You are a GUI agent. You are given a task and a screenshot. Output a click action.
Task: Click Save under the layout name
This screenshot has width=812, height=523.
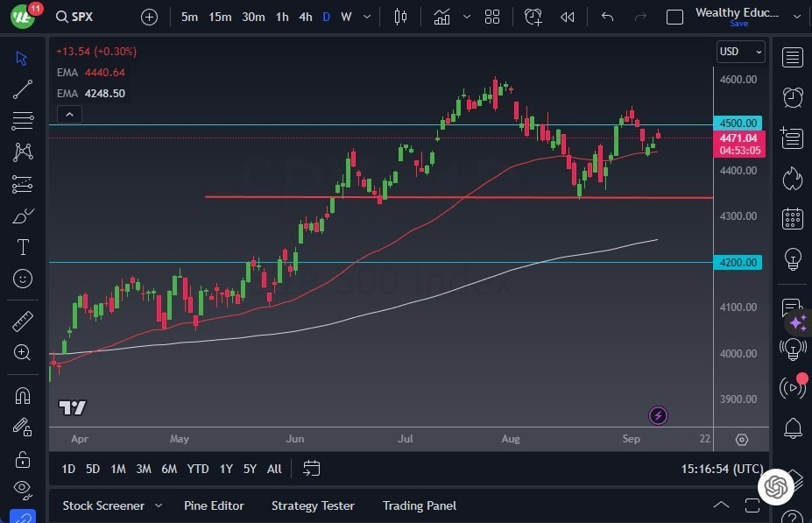click(x=738, y=24)
